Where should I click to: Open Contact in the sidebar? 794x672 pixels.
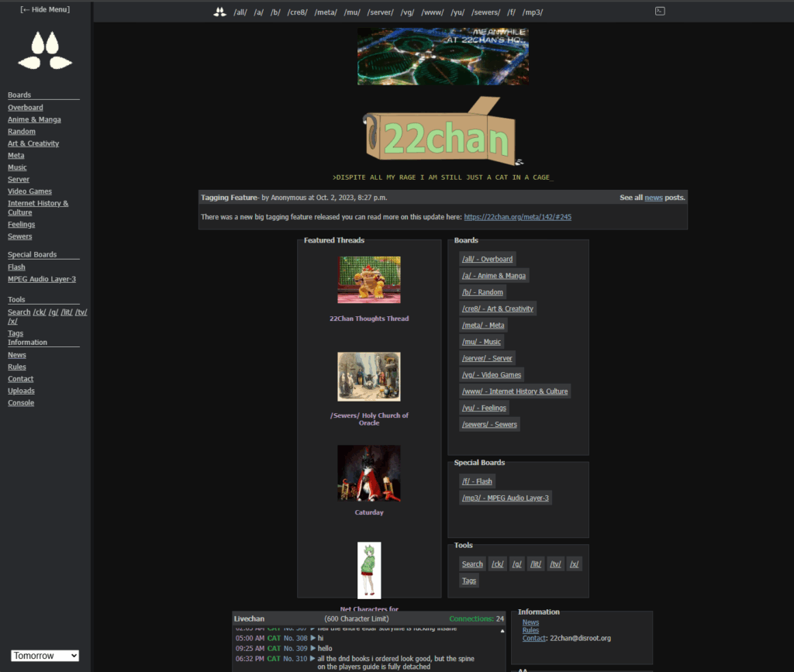pos(21,379)
